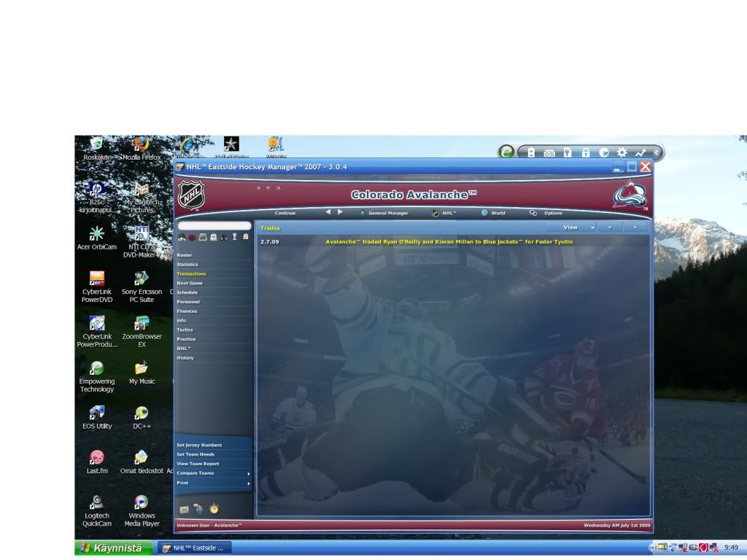
Task: Select Roster in the sidebar
Action: pos(185,255)
